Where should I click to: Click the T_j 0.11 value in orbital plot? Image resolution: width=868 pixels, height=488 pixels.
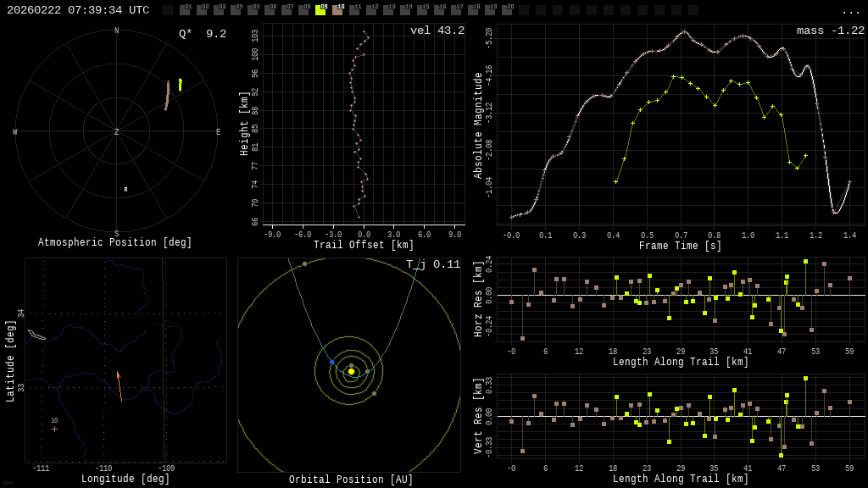(x=432, y=264)
